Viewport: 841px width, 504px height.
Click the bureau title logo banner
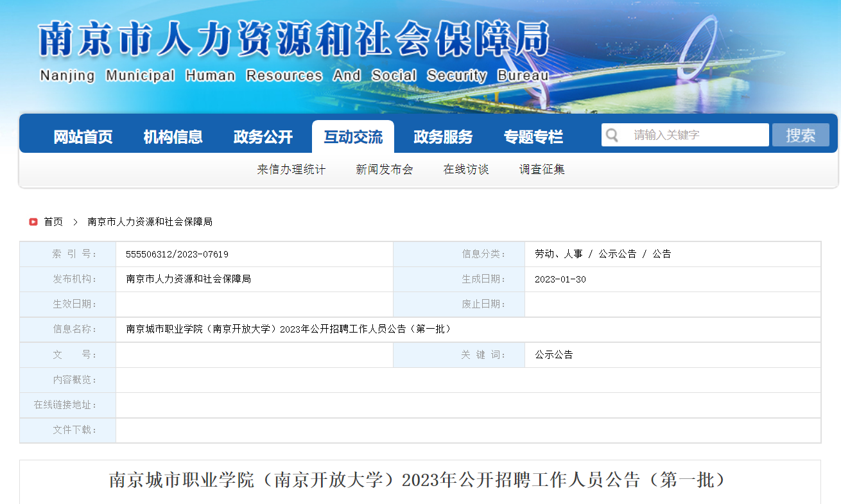tap(294, 51)
